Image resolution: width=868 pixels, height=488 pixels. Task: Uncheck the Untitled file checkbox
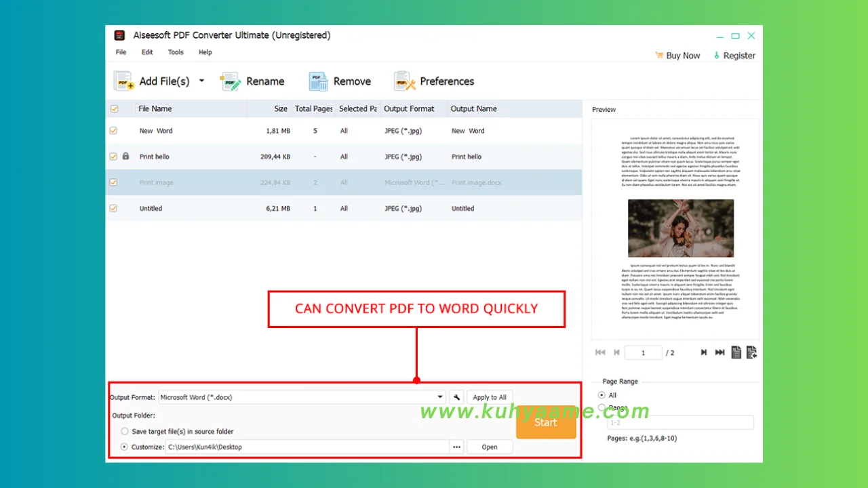point(113,208)
